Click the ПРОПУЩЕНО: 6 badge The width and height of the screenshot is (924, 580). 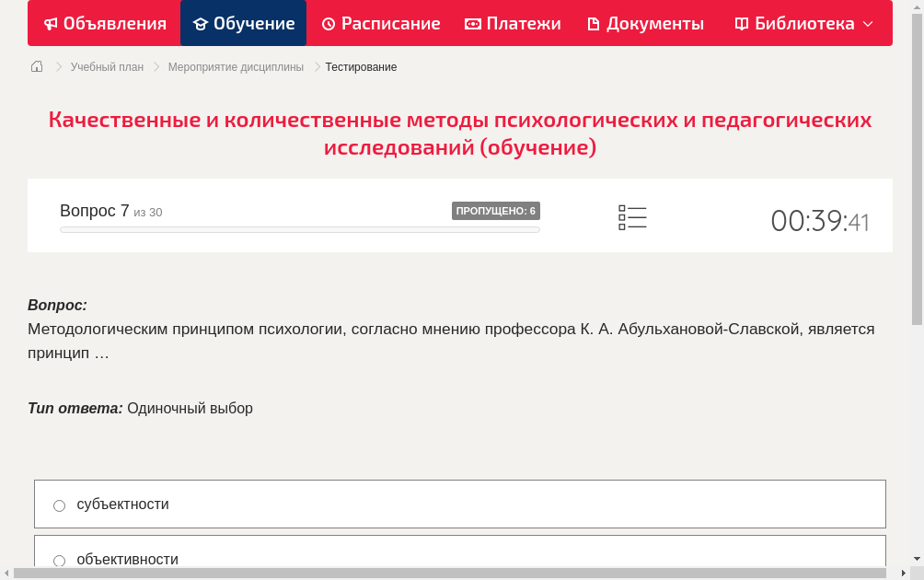497,211
